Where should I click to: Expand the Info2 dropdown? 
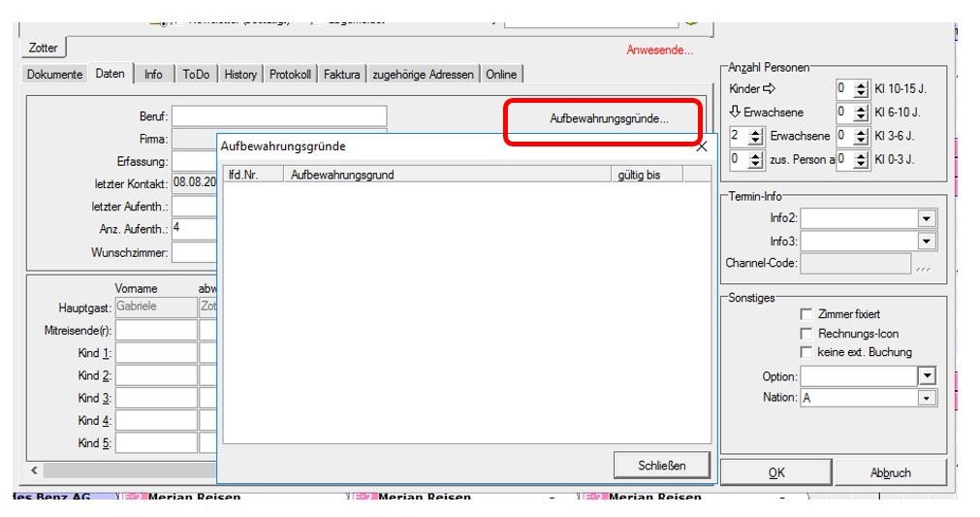[x=927, y=218]
